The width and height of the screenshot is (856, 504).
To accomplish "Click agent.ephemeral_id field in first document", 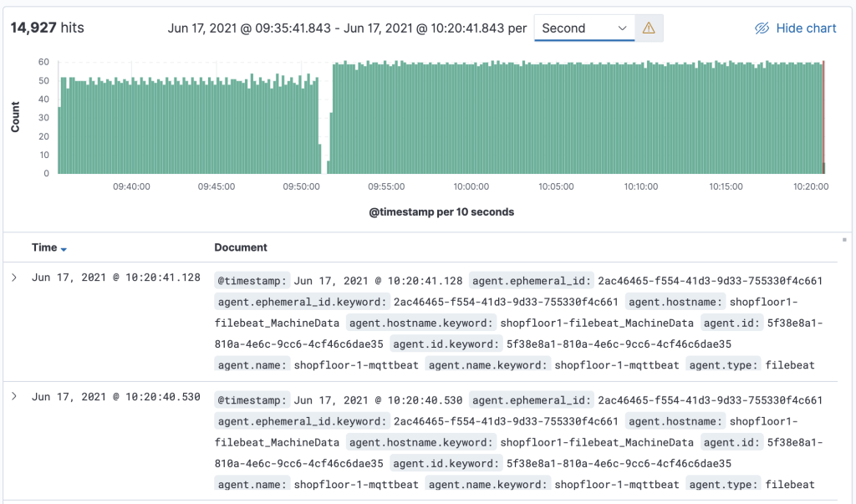I will click(532, 281).
